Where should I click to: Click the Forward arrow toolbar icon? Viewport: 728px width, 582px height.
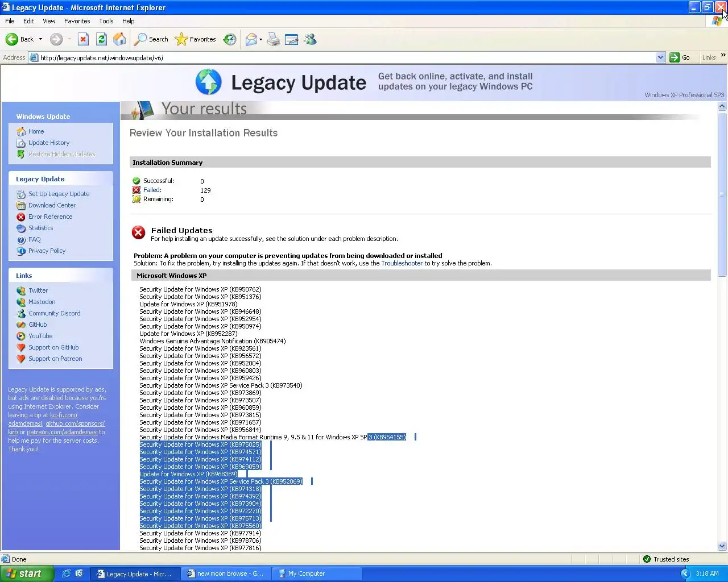56,39
